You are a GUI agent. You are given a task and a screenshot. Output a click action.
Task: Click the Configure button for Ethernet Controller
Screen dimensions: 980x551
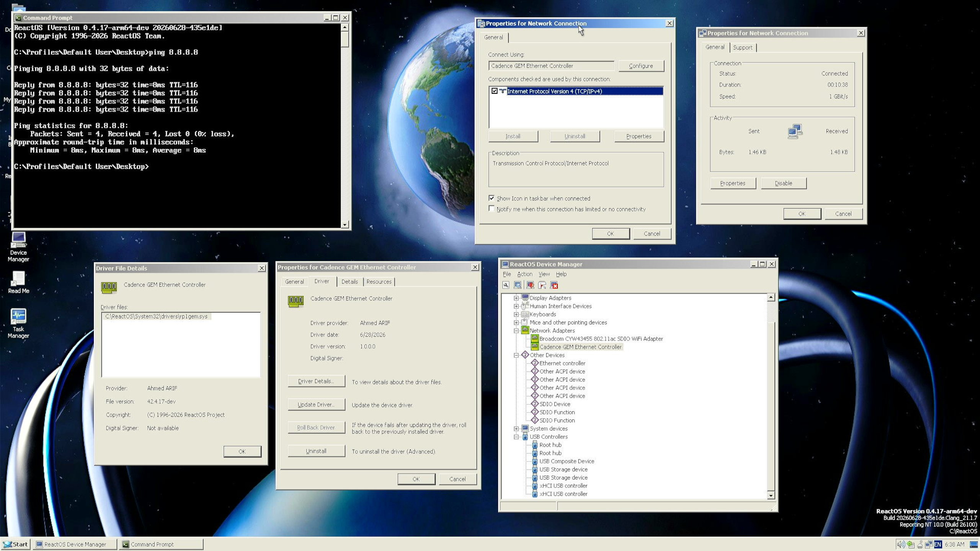pos(641,66)
